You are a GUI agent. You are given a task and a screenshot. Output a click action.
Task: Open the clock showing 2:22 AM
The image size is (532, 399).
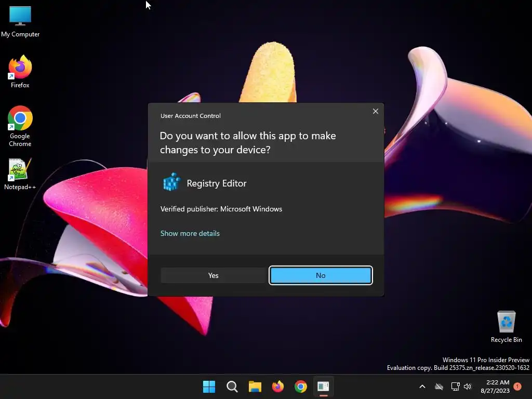pos(495,387)
